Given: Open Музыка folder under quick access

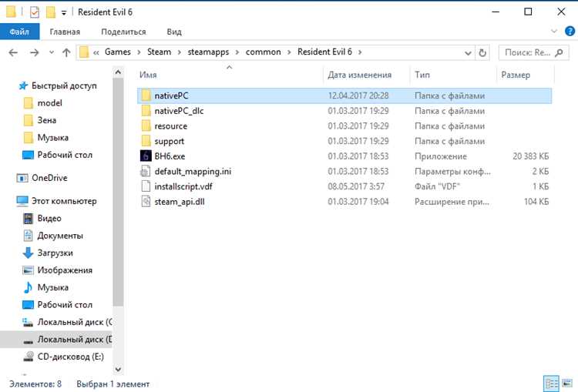Looking at the screenshot, I should click(46, 137).
